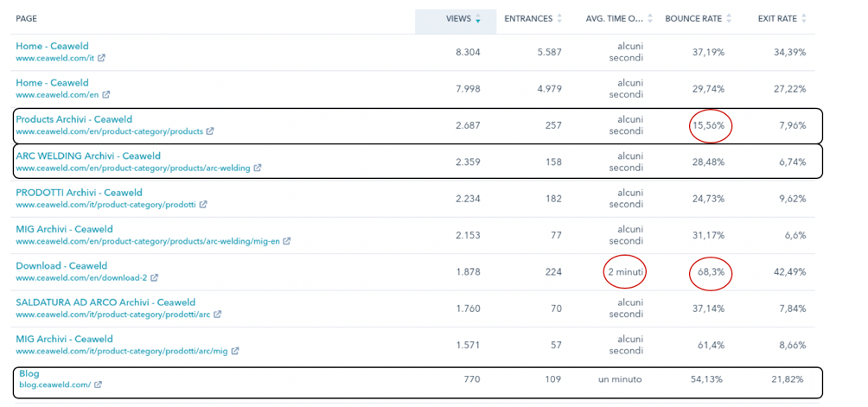
Task: Select entrances value 224
Action: [553, 272]
